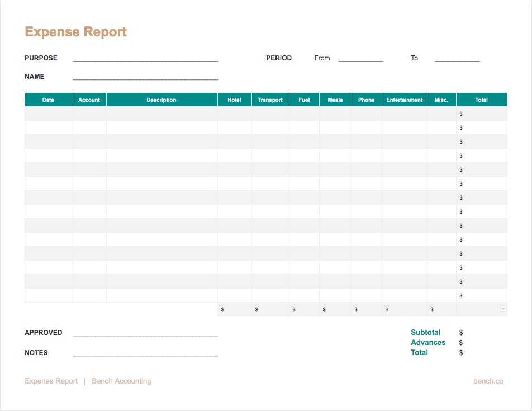Select the Account column header
The image size is (532, 411).
coord(89,100)
